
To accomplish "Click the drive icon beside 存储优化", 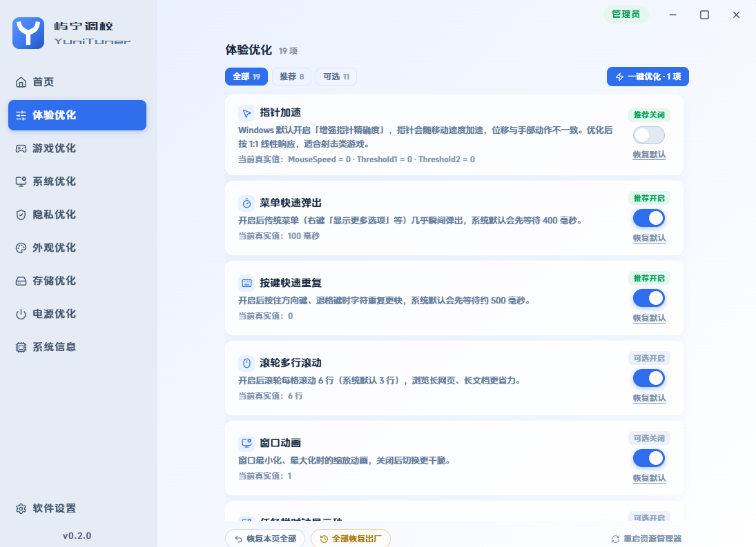I will coord(21,281).
